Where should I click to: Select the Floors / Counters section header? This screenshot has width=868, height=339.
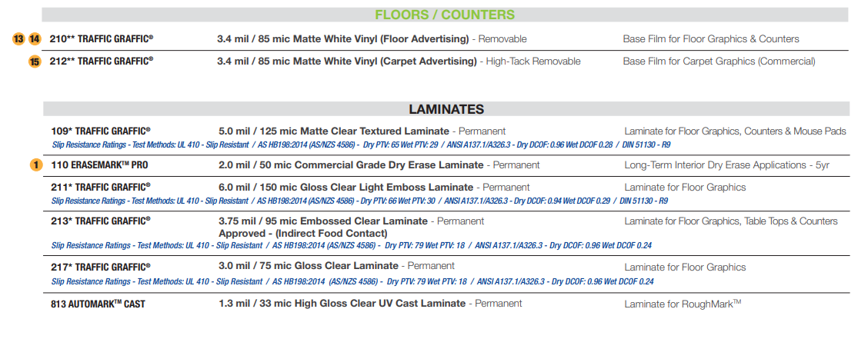tap(445, 15)
